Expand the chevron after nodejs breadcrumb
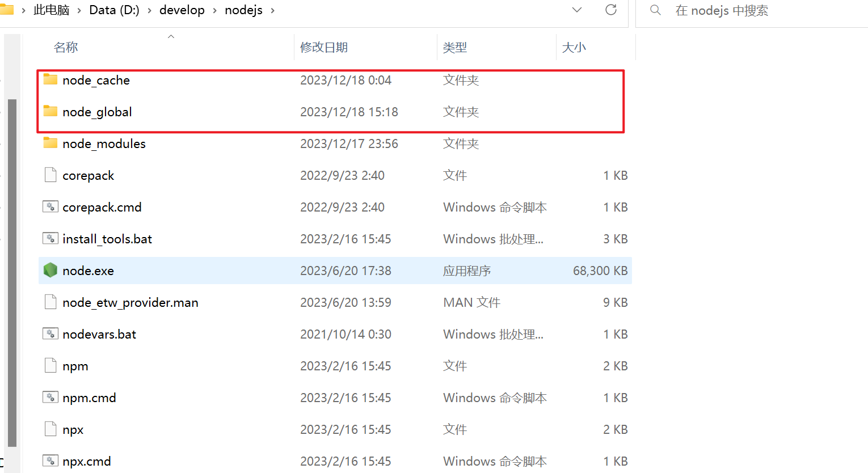The width and height of the screenshot is (868, 473). 273,11
